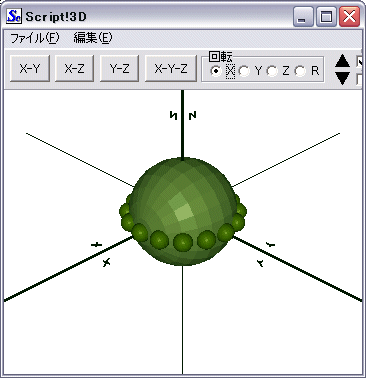Click the down arrow icon
Image resolution: width=366 pixels, height=378 pixels.
click(x=342, y=78)
